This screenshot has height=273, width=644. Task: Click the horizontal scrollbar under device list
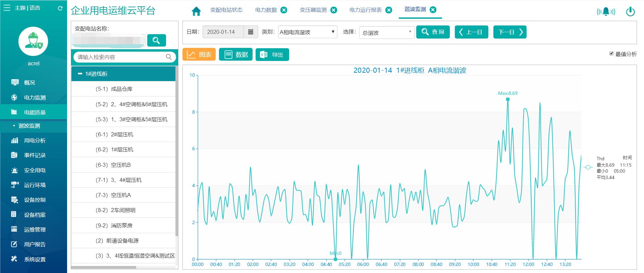tap(104, 267)
